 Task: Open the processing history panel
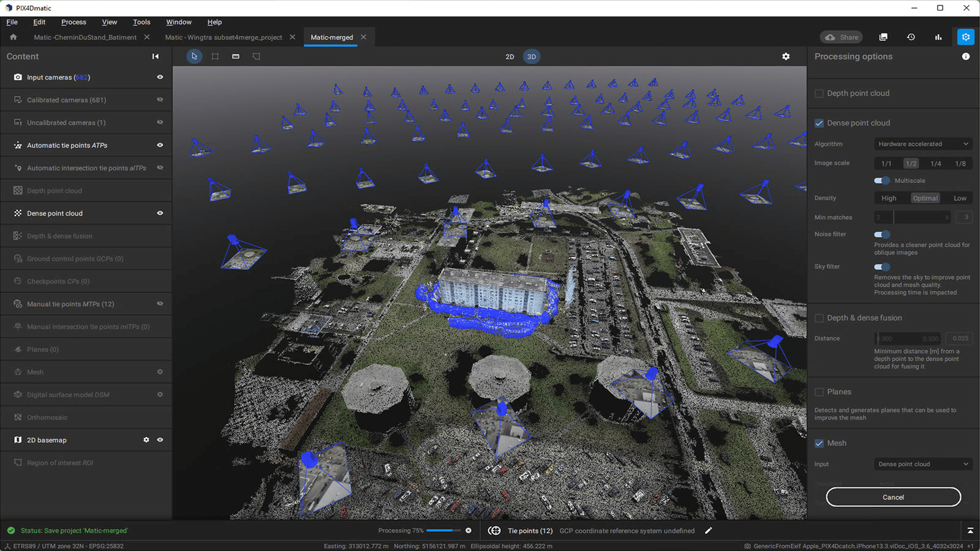click(x=911, y=37)
